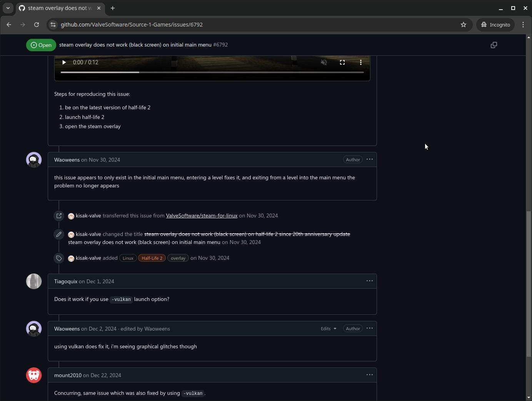Click "open the steam overlay" step text
The image size is (532, 401).
(93, 126)
